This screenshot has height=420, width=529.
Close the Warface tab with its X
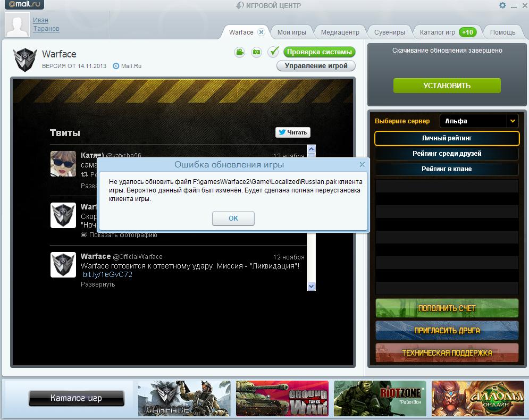point(261,32)
